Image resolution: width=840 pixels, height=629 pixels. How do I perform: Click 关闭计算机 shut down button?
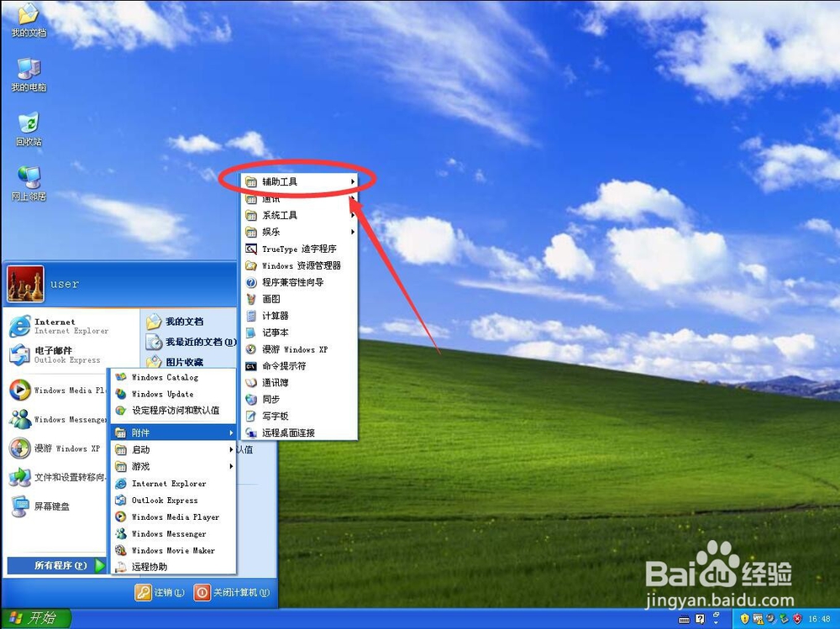[232, 593]
